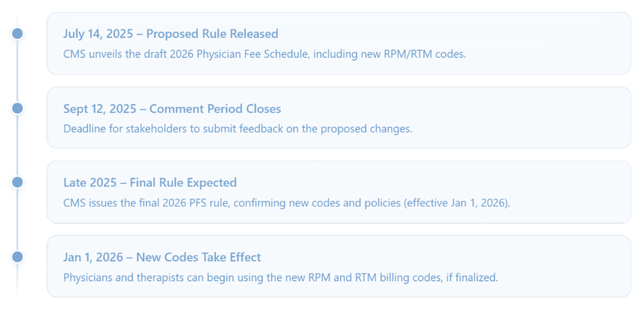Open the Sept 12, 2025 event card
The height and width of the screenshot is (312, 644).
(x=339, y=118)
